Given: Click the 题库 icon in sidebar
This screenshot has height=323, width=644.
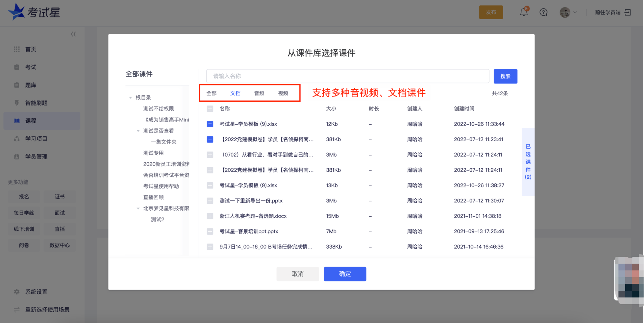Looking at the screenshot, I should 17,85.
